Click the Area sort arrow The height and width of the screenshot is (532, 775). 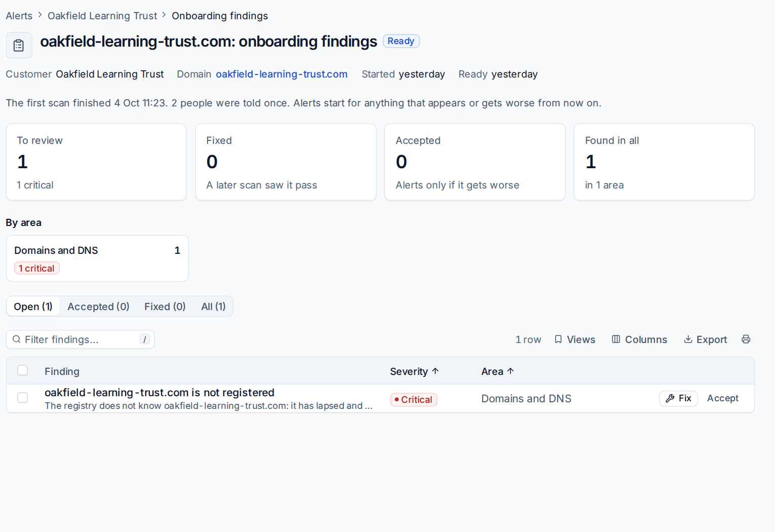(x=511, y=371)
